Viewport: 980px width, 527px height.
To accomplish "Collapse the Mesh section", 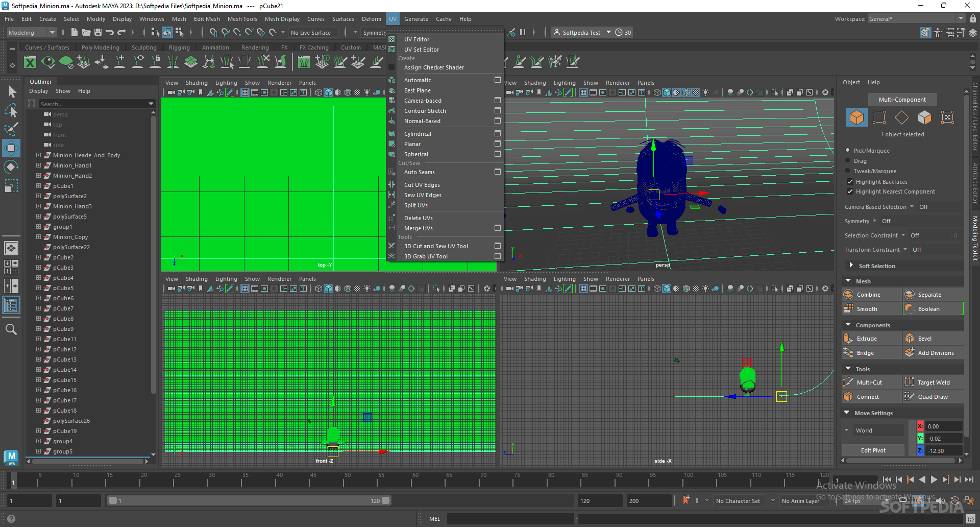I will pos(848,281).
